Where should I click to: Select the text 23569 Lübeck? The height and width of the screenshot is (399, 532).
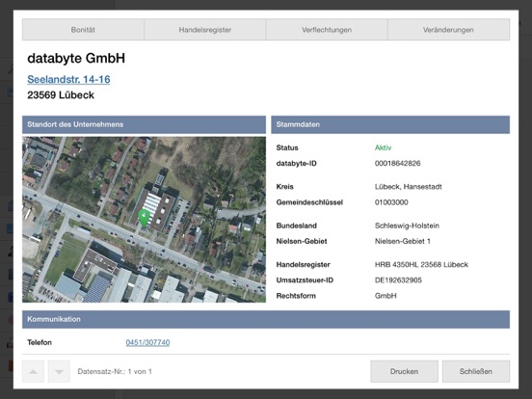coord(61,95)
